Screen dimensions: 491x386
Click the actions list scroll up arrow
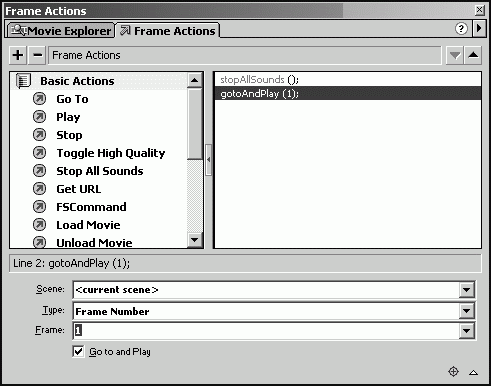click(194, 80)
